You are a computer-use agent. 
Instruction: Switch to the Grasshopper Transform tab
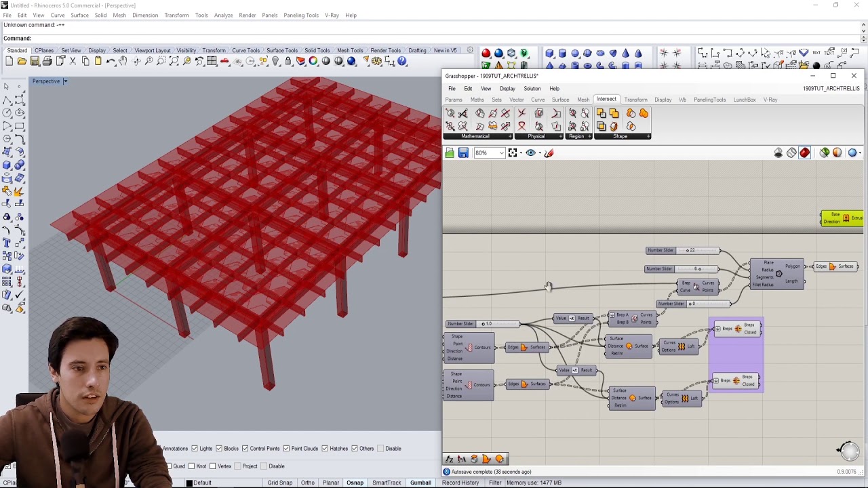[635, 100]
